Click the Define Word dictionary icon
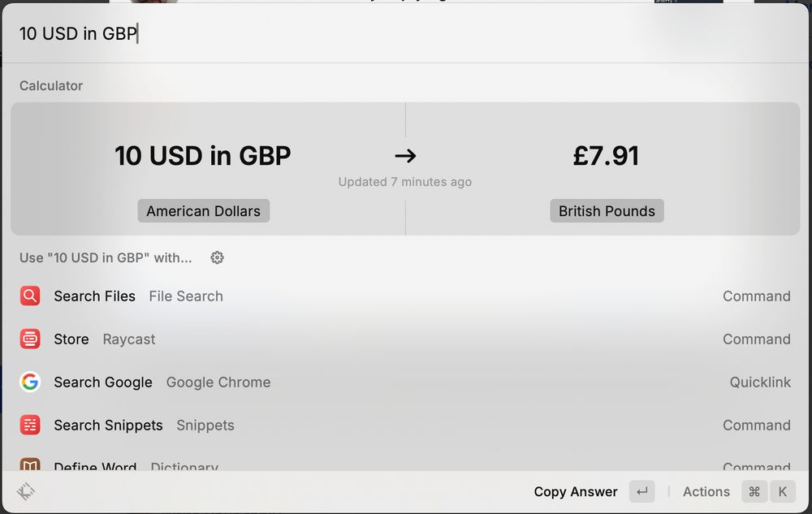 click(30, 464)
